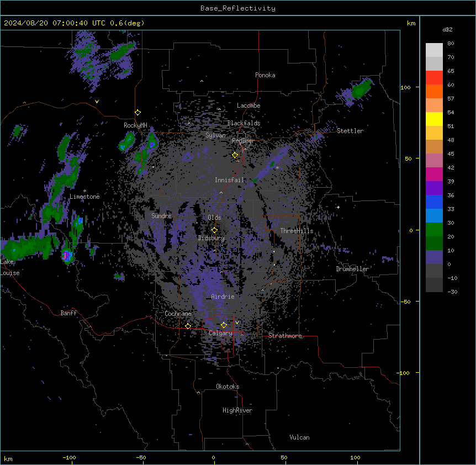Pick the dark green 20-10 dBZ legend swatch
This screenshot has height=465, width=476.
(x=434, y=243)
